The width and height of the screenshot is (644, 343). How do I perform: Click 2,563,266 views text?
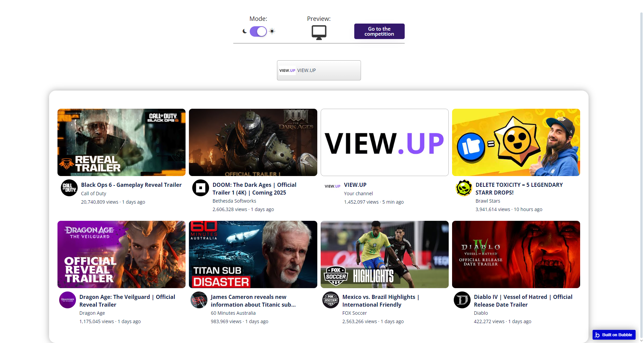[360, 321]
